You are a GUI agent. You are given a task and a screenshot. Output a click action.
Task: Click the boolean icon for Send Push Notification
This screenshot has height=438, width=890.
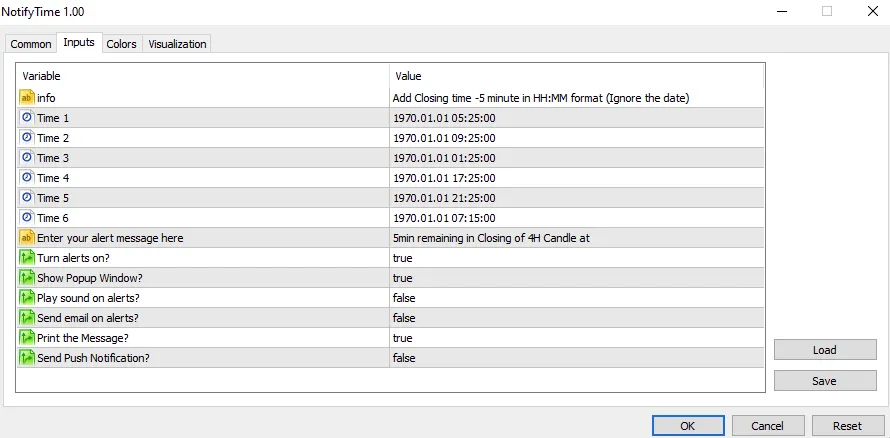pos(27,358)
